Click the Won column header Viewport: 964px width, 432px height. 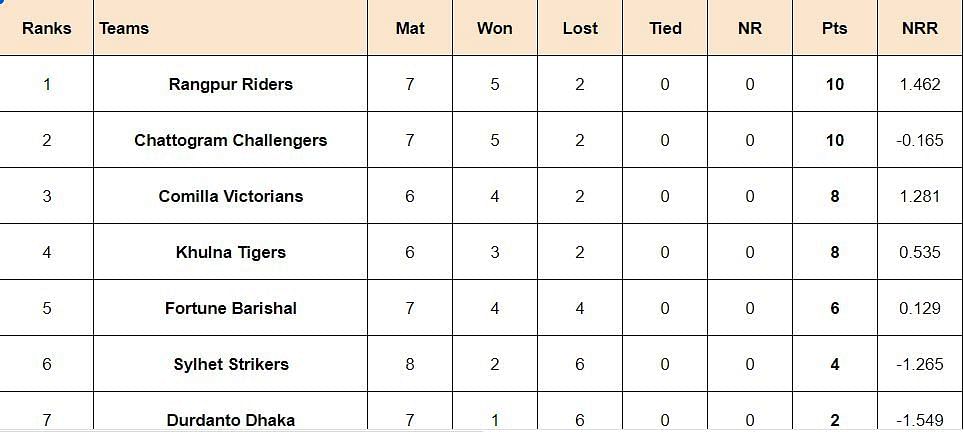tap(495, 28)
